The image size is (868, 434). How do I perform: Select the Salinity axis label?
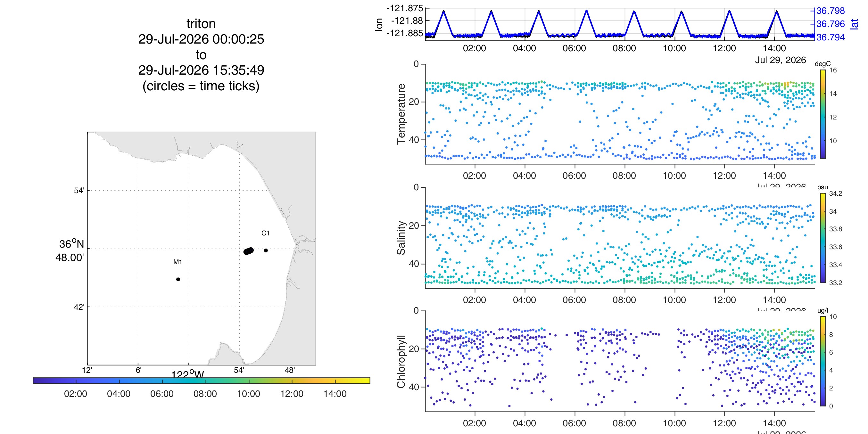click(401, 238)
